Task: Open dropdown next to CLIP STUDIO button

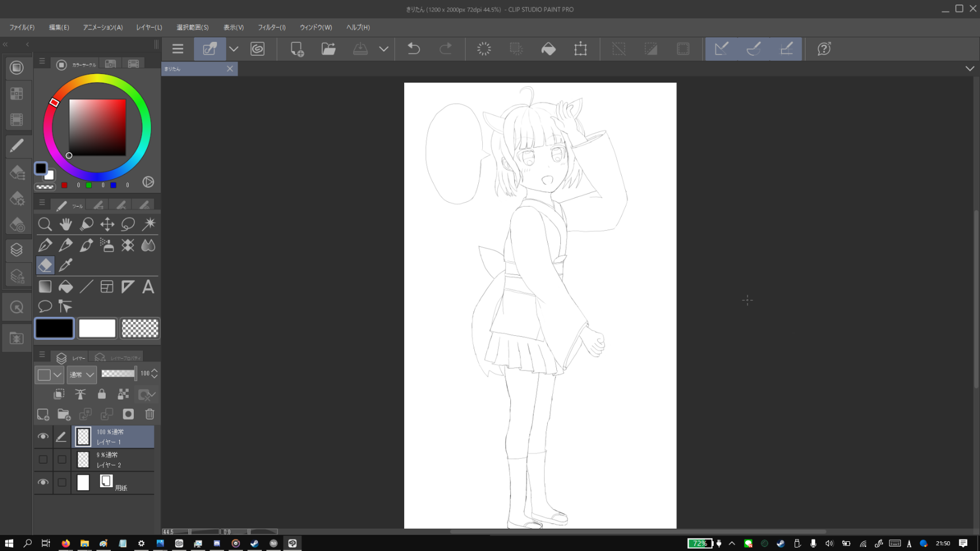Action: (234, 49)
